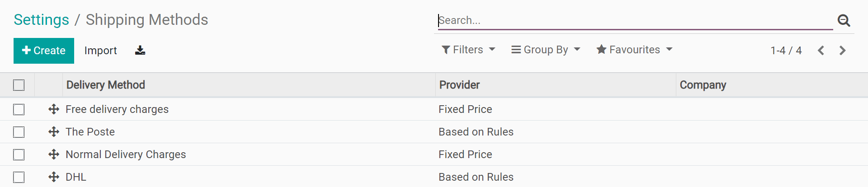
Task: Click drag handle for The Poste
Action: coord(54,132)
